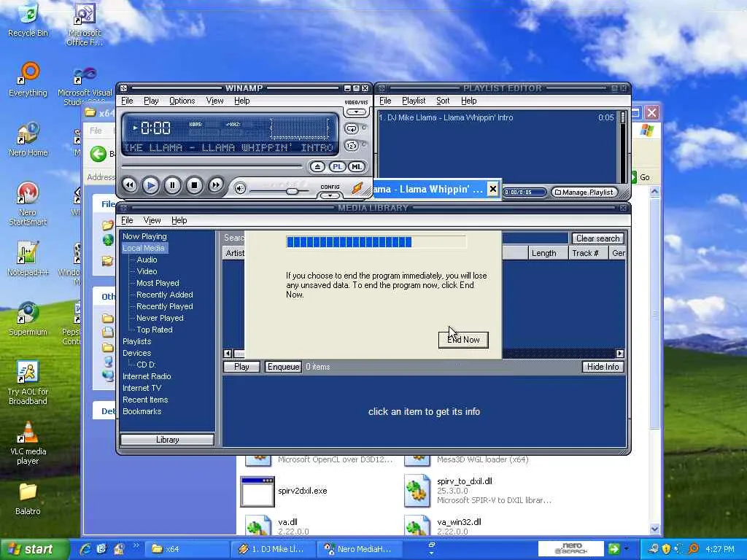Dismiss the Llama Whippin' notification popup

tap(493, 189)
